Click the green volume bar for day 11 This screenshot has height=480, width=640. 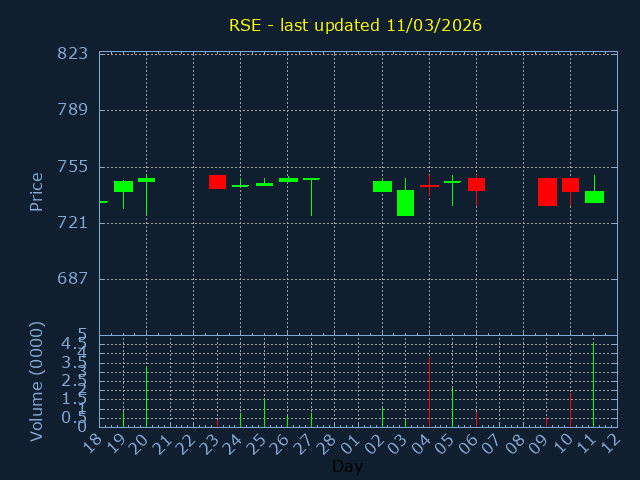coord(593,385)
